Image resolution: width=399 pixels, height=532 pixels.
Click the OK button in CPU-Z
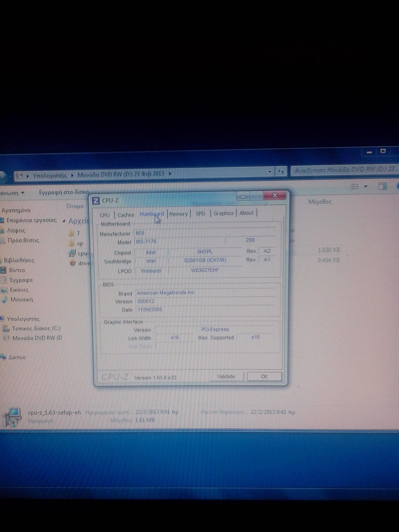pos(264,376)
